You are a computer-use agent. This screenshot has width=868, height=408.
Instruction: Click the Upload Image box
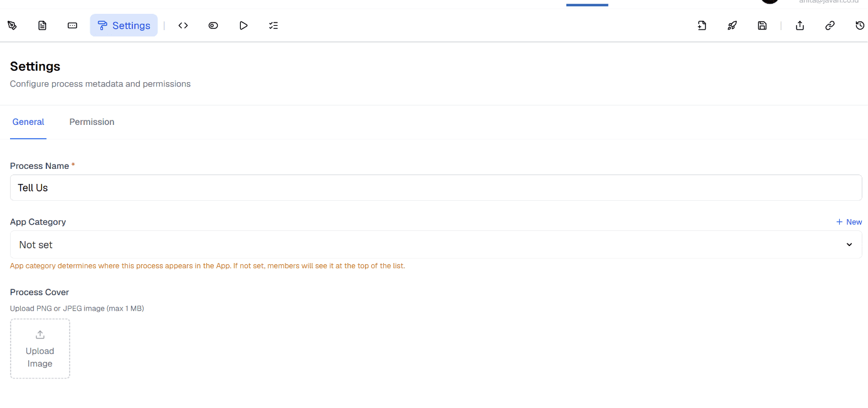[40, 349]
